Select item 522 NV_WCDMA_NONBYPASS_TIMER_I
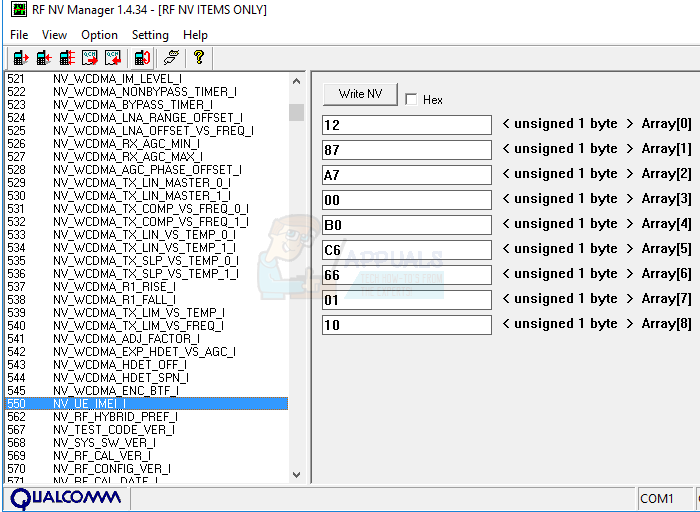Image resolution: width=700 pixels, height=512 pixels. [x=146, y=92]
